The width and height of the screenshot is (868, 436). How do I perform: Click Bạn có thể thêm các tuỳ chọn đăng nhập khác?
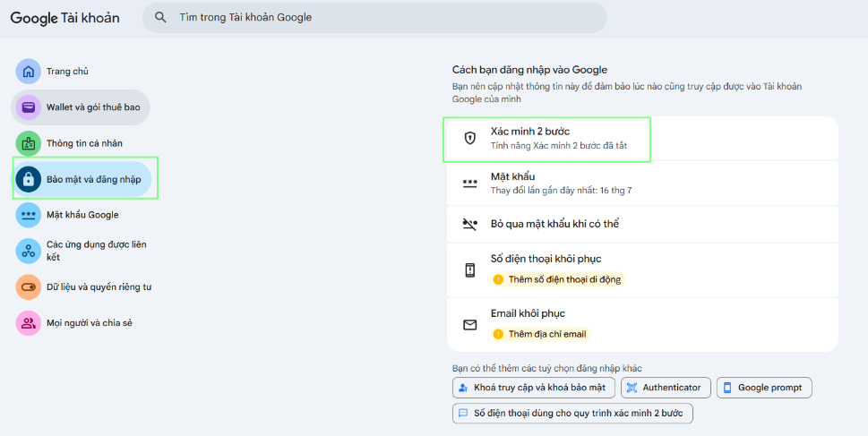pos(547,369)
